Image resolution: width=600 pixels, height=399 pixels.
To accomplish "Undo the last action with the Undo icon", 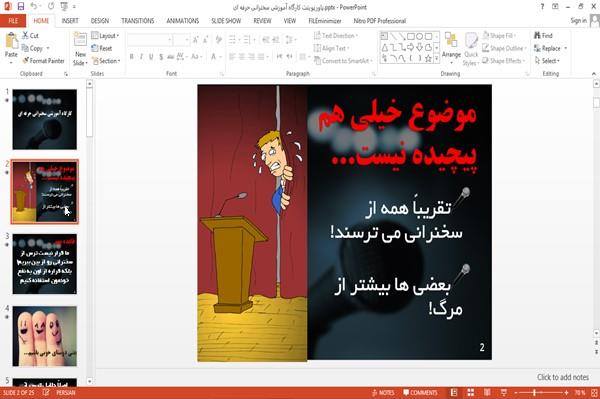I will 34,7.
